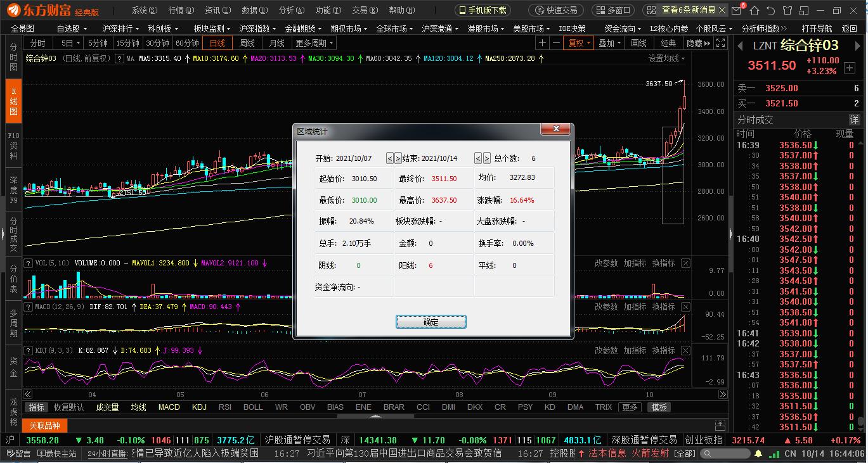Click the help icon beside VOL indicator

[x=29, y=263]
